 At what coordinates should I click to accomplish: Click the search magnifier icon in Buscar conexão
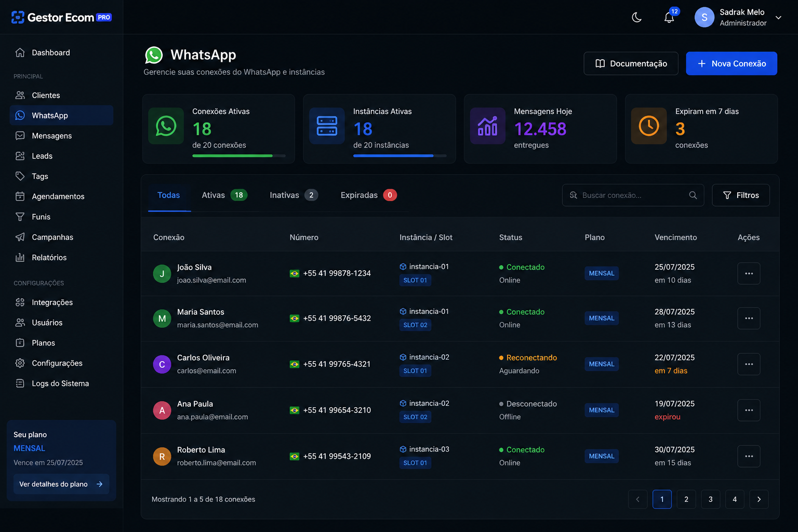(693, 195)
